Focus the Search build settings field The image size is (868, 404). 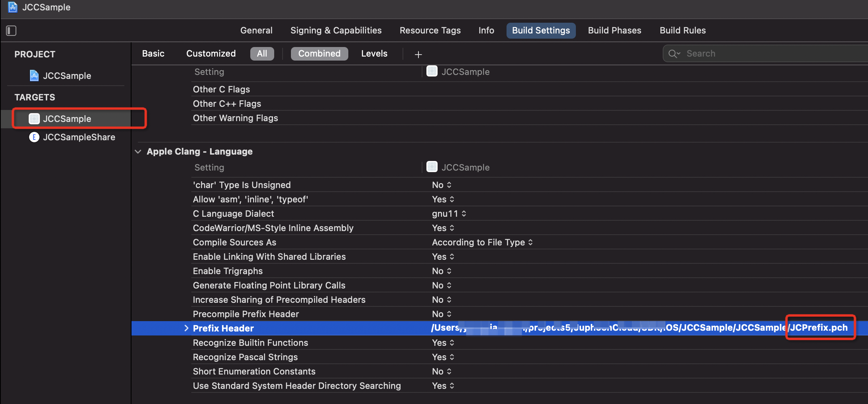tap(765, 53)
